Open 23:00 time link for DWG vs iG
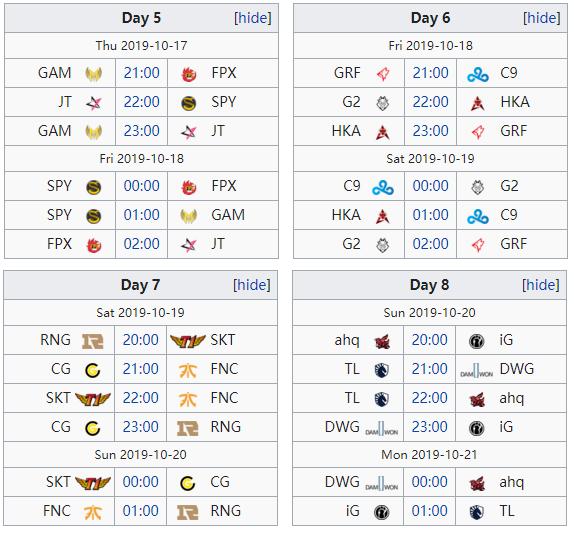Image resolution: width=574 pixels, height=534 pixels. pos(429,427)
